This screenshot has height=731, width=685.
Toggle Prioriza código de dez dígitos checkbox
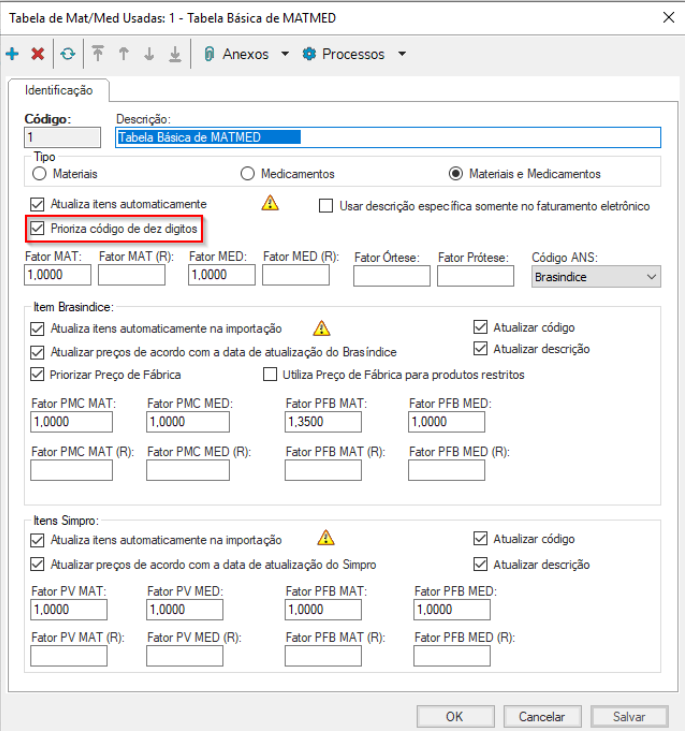(37, 228)
